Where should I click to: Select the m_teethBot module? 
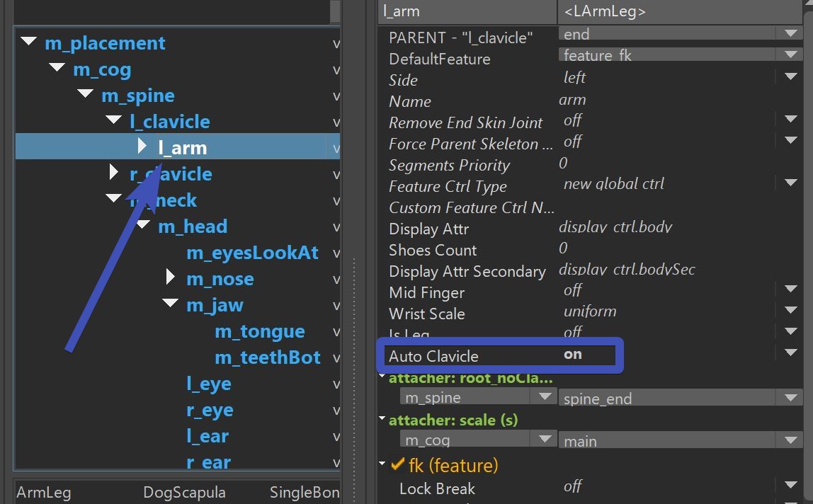click(x=268, y=357)
